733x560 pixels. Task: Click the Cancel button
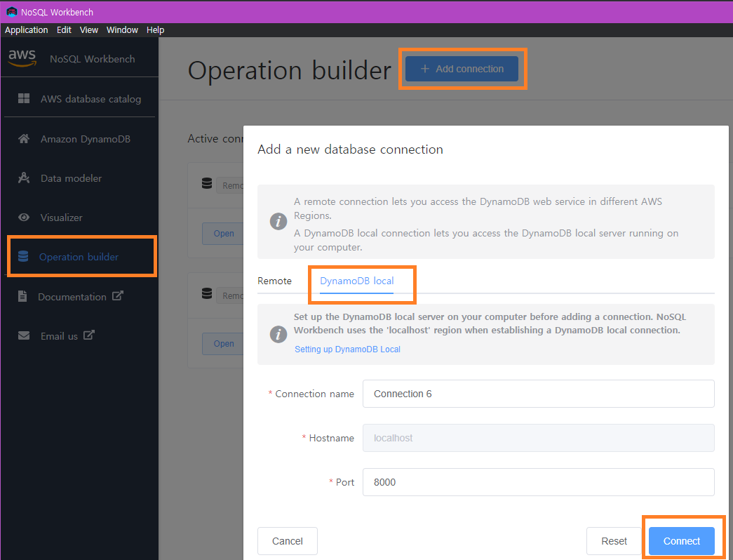coord(288,541)
